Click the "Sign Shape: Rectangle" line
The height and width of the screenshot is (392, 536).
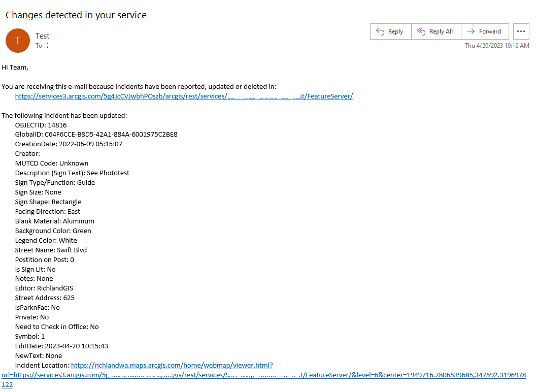pos(48,202)
